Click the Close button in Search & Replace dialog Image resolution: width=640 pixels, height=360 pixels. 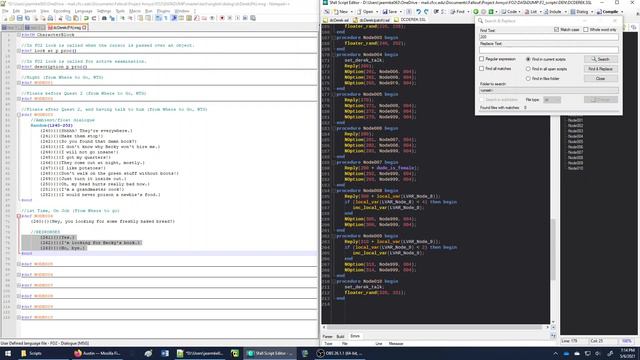[x=600, y=78]
